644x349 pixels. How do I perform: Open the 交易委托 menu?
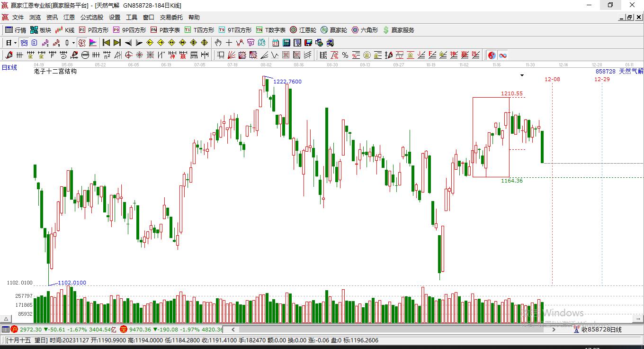tap(171, 17)
